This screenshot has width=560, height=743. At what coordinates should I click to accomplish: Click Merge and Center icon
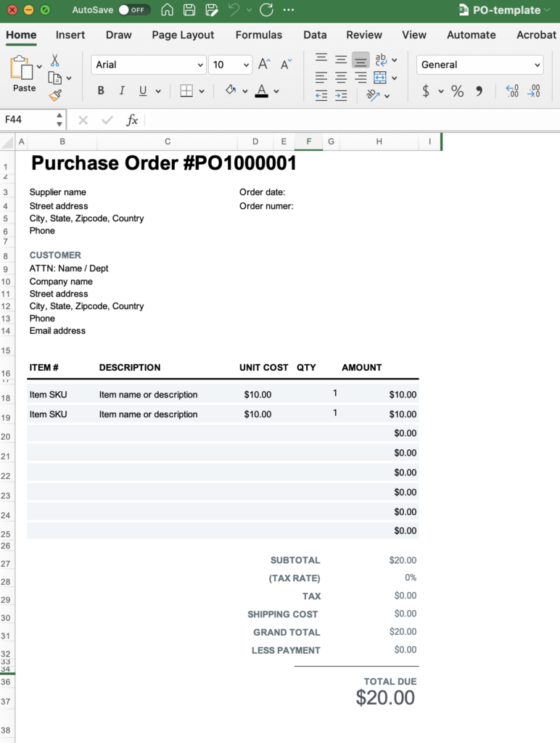[x=380, y=77]
